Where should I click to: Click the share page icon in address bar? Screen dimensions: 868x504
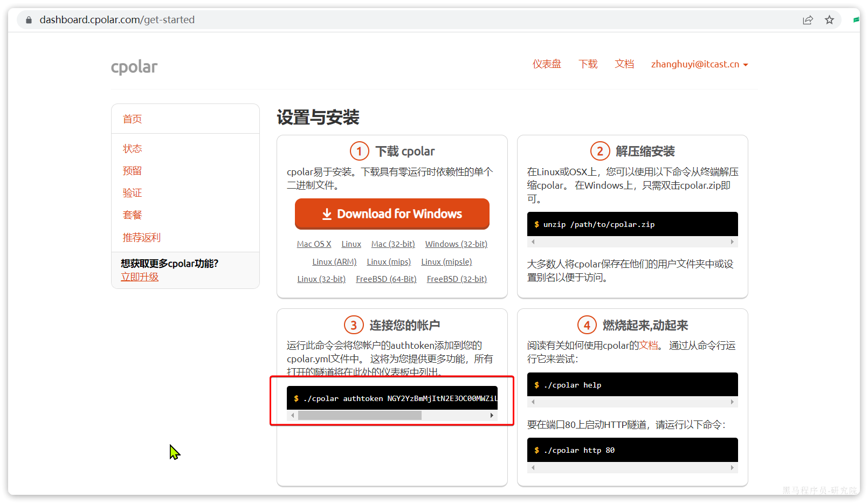[808, 20]
